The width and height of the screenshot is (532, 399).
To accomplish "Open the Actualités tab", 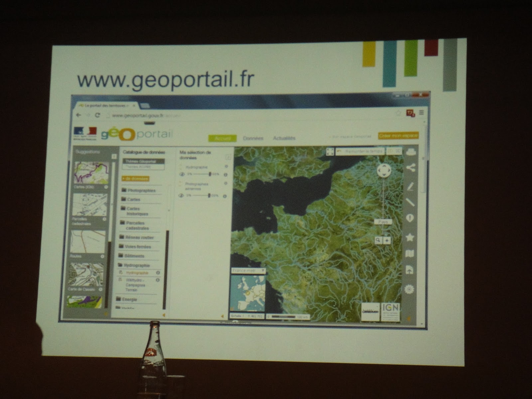I will pyautogui.click(x=284, y=138).
